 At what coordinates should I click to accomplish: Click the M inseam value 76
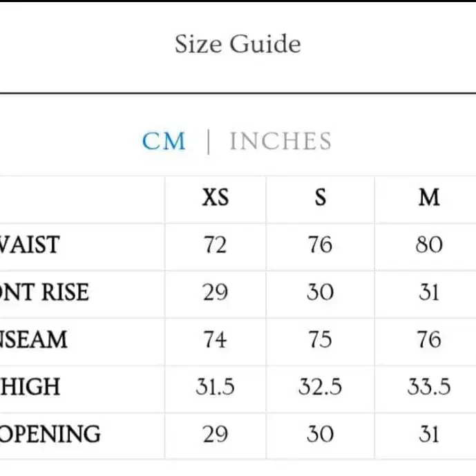429,340
